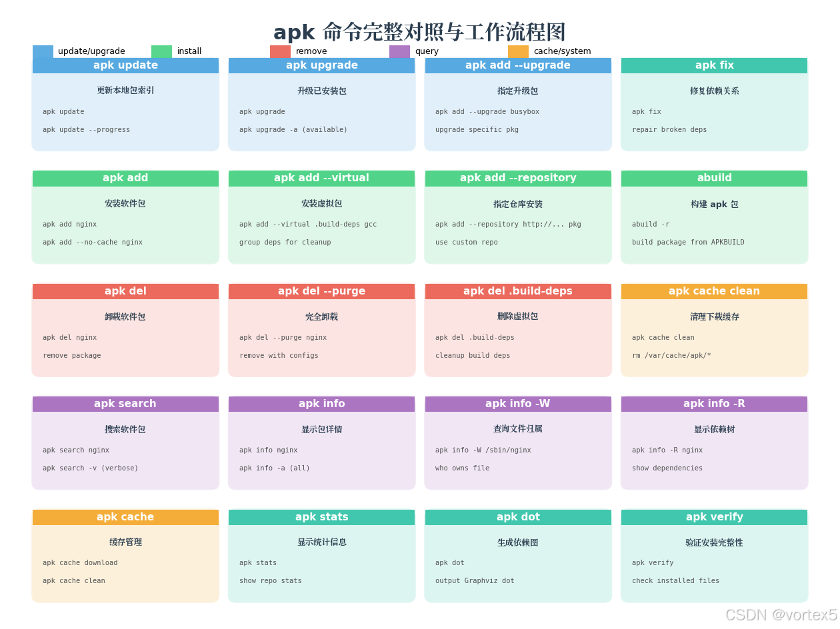Click "apk info -W /sbin/nginx" command
This screenshot has width=840, height=629.
click(483, 450)
